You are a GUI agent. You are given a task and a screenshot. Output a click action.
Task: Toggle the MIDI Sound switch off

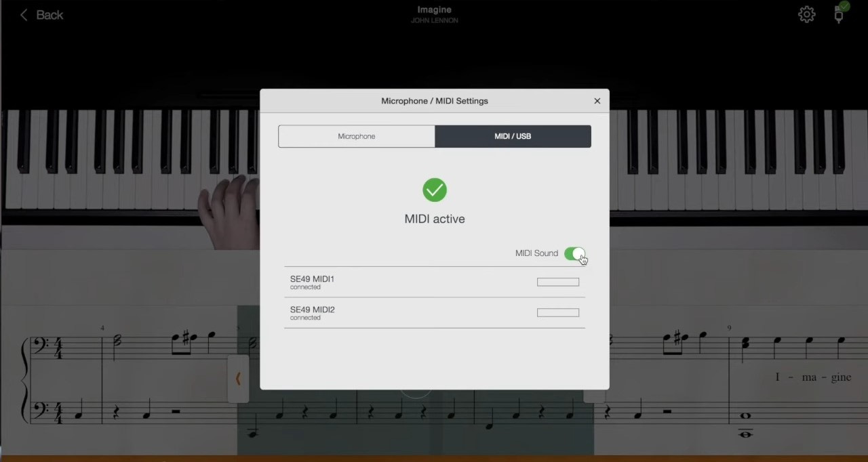pyautogui.click(x=574, y=253)
